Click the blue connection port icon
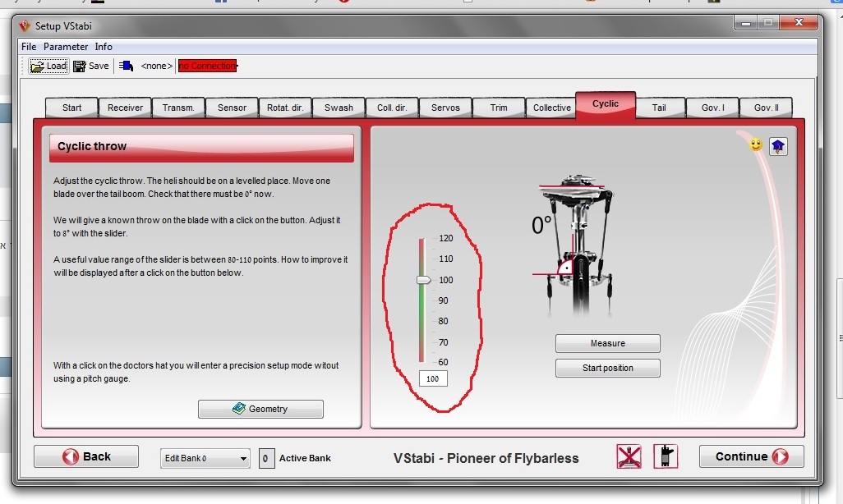The width and height of the screenshot is (843, 504). [x=126, y=66]
